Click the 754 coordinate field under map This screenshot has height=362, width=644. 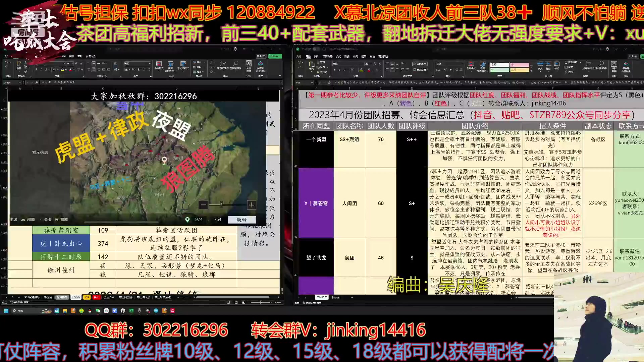tap(218, 220)
